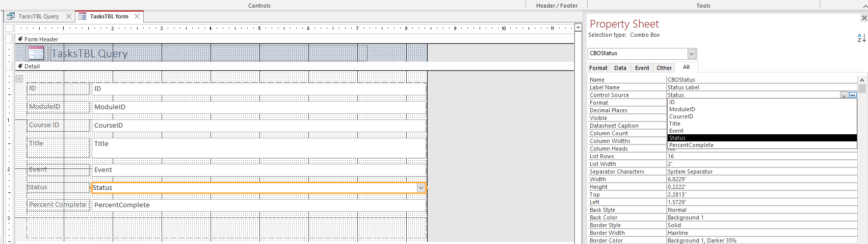Click the Status combo box arrow on form
Screen dimensions: 868x244
click(x=421, y=188)
